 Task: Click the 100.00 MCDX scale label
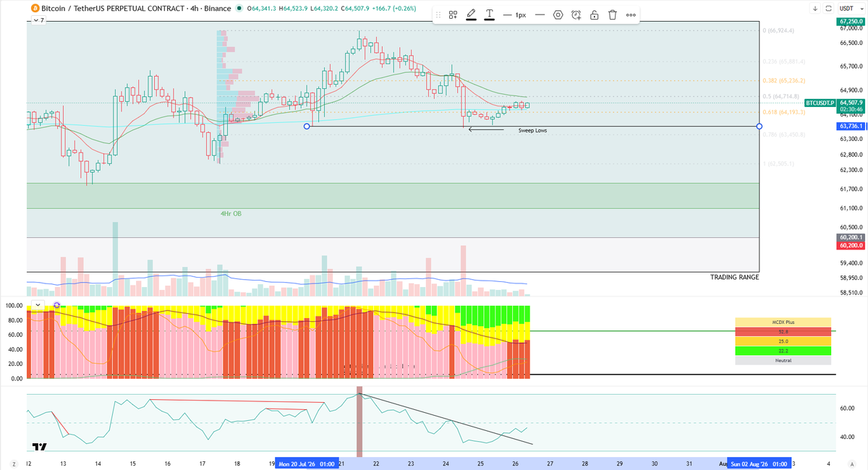pyautogui.click(x=14, y=306)
